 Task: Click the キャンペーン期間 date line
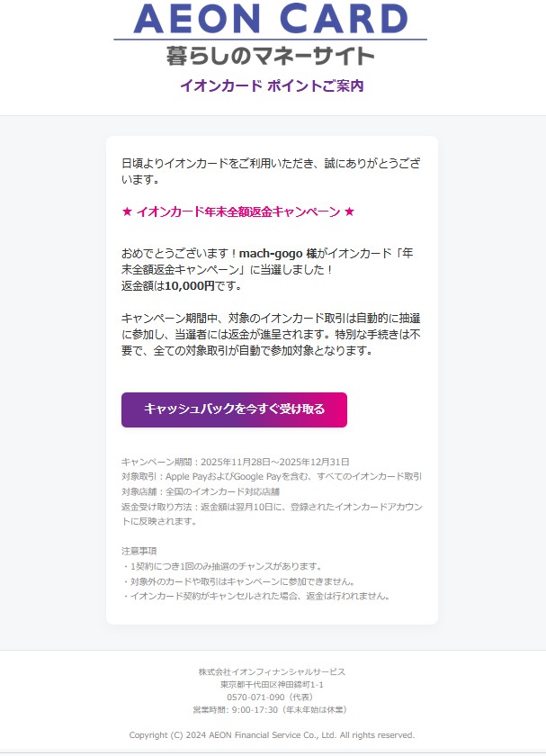[x=235, y=462]
